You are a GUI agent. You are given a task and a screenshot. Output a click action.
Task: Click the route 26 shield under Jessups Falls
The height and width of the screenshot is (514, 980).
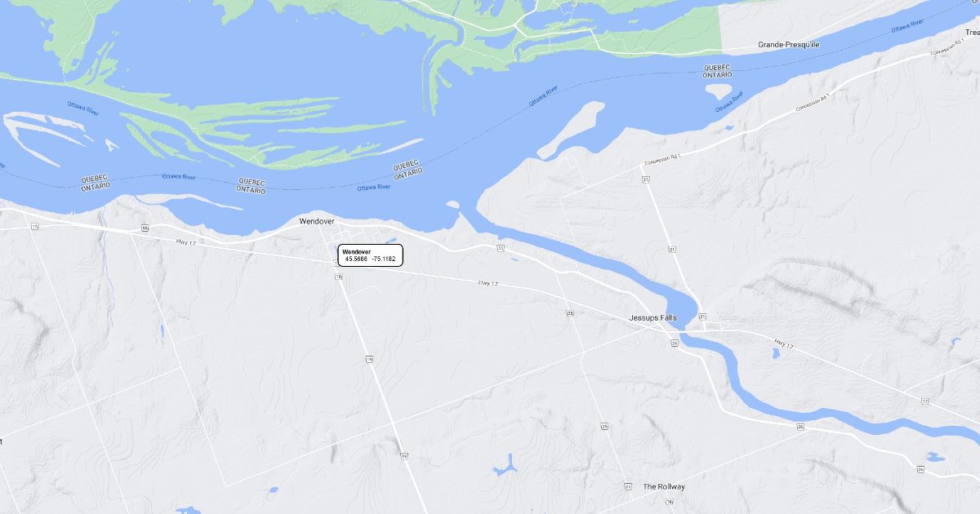(674, 343)
